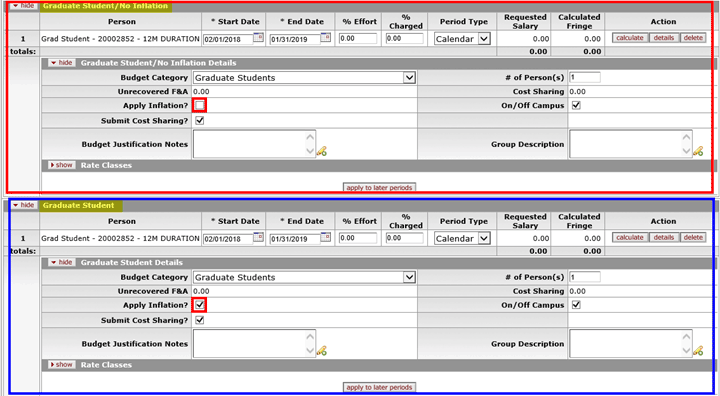Focus # of Person(s) field in Graduate Student Details
The image size is (720, 396).
(x=585, y=277)
